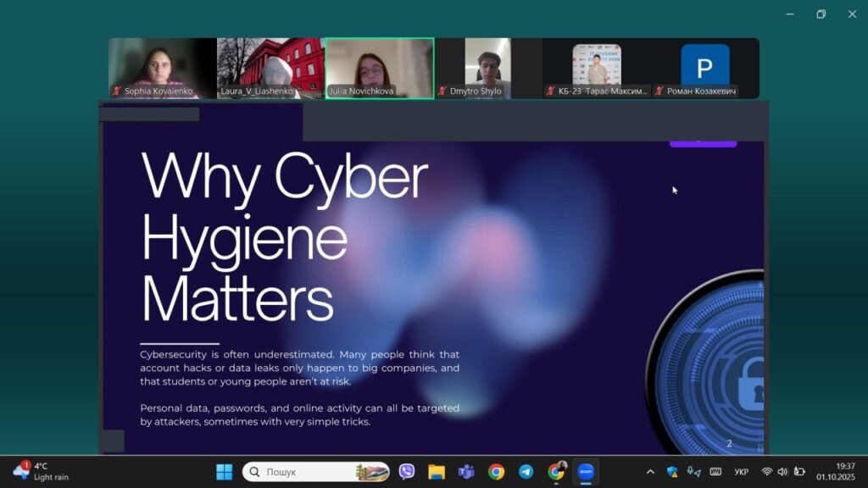The height and width of the screenshot is (488, 868).
Task: Click the purple button above the slide
Action: click(x=703, y=141)
